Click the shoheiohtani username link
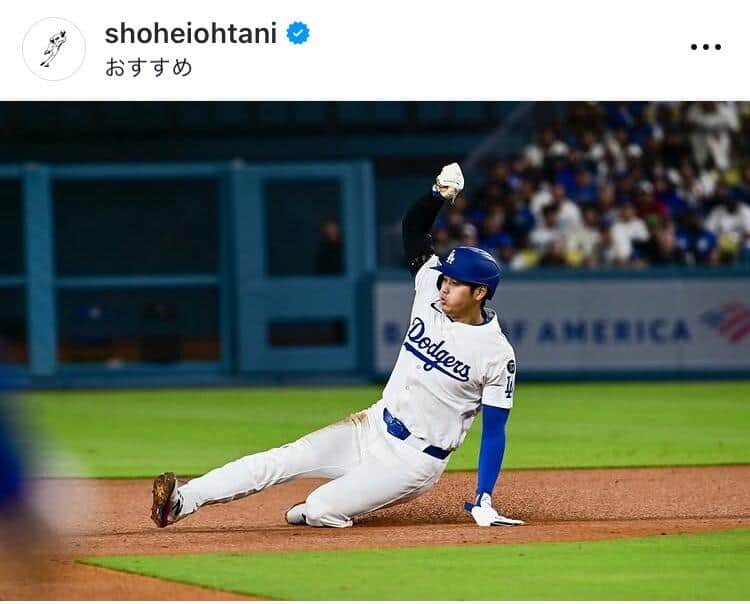The height and width of the screenshot is (604, 750). [x=191, y=34]
